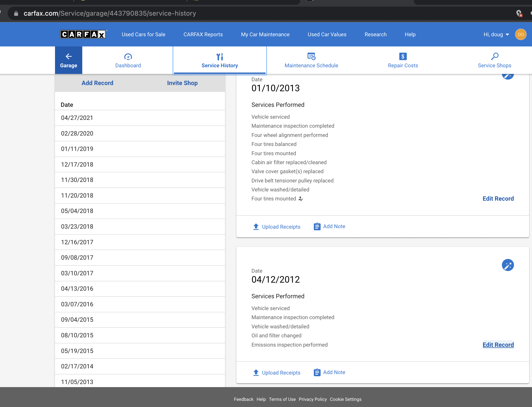
Task: Select the 05/19/2015 date row
Action: (x=140, y=351)
